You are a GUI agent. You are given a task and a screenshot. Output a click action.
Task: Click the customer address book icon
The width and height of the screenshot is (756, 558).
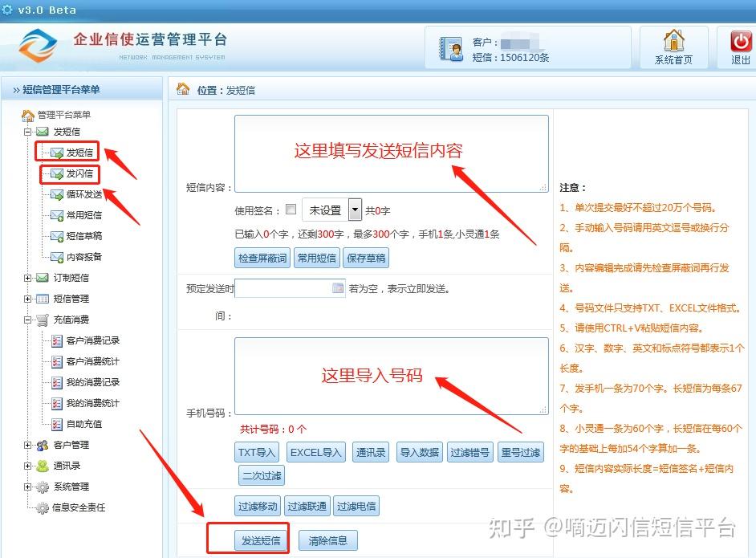[x=451, y=49]
